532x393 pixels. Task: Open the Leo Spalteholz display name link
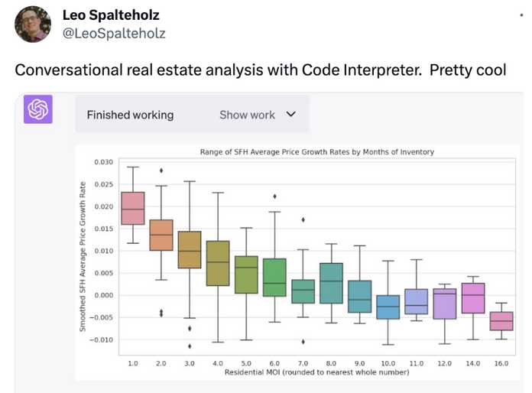[111, 15]
